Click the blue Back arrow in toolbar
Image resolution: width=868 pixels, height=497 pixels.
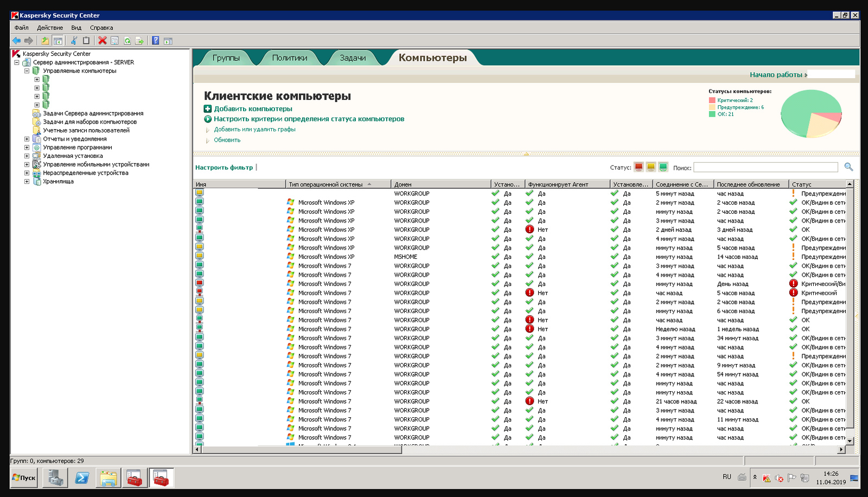(x=16, y=41)
